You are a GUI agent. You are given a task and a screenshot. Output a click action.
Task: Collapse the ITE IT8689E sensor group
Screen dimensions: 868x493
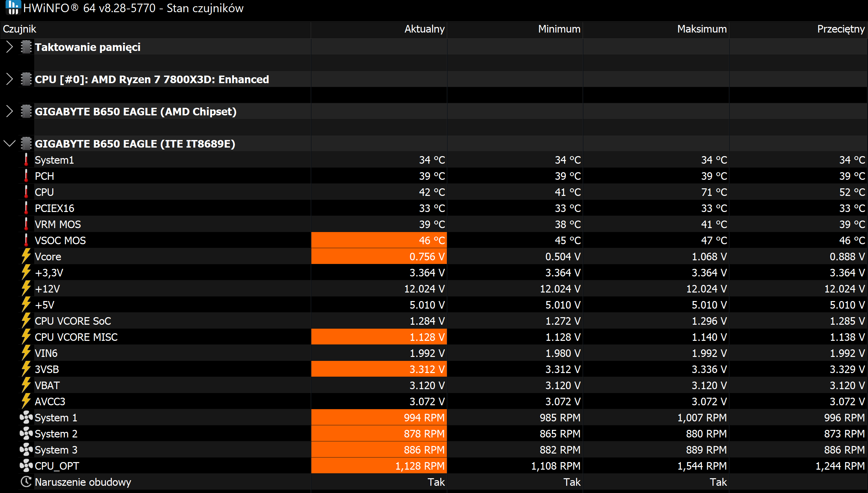10,144
